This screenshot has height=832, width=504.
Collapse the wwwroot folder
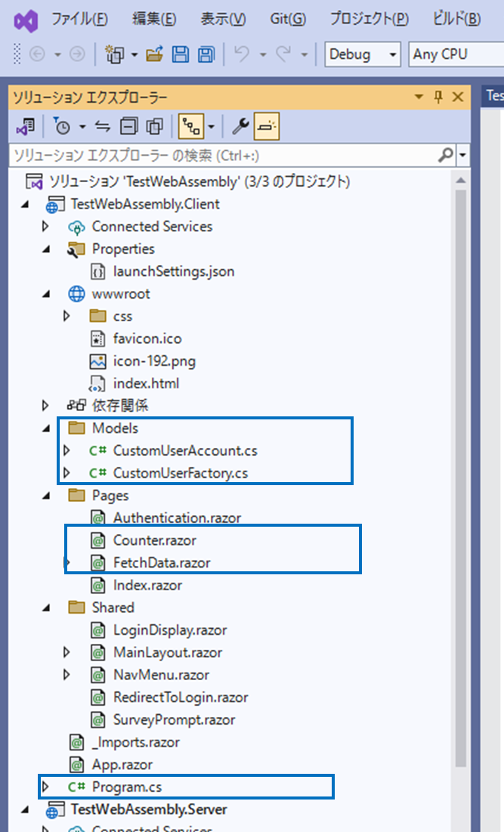tap(46, 294)
